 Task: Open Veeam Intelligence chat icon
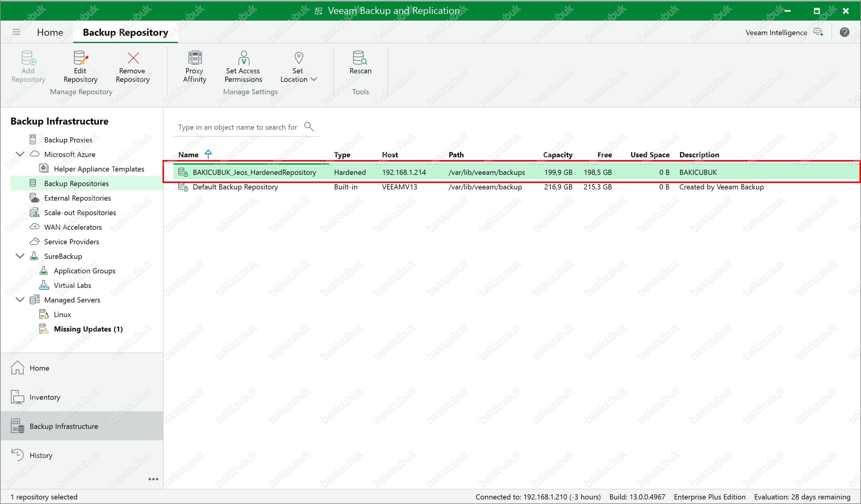(x=818, y=32)
